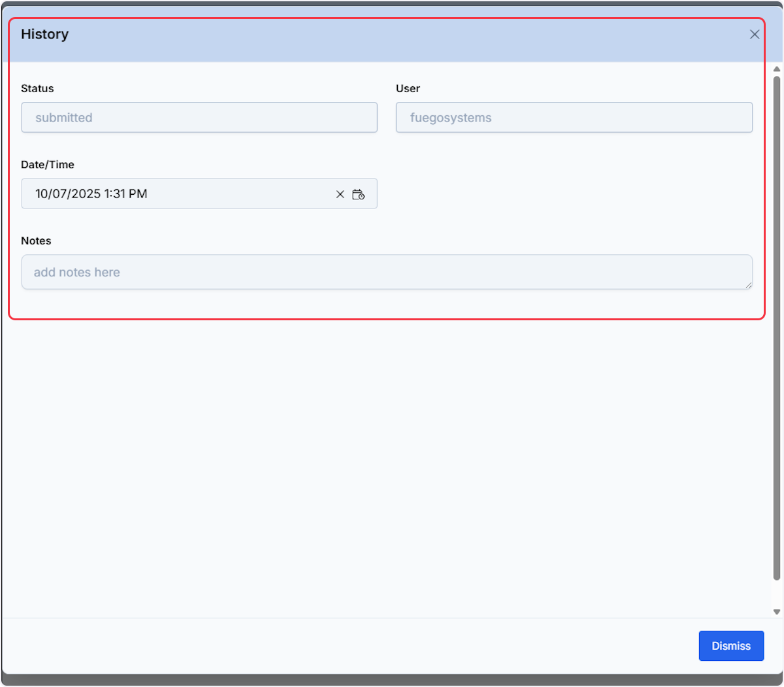Click the Notes text area
The image size is (784, 687).
pos(387,272)
